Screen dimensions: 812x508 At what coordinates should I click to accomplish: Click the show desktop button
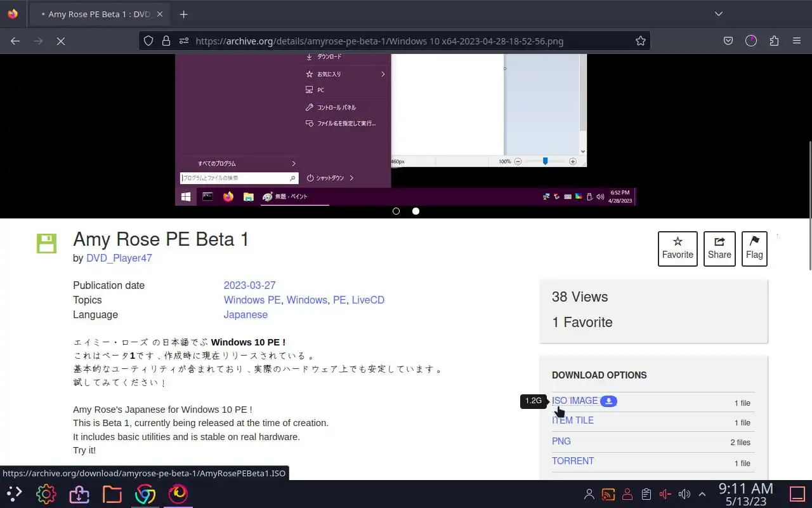797,494
